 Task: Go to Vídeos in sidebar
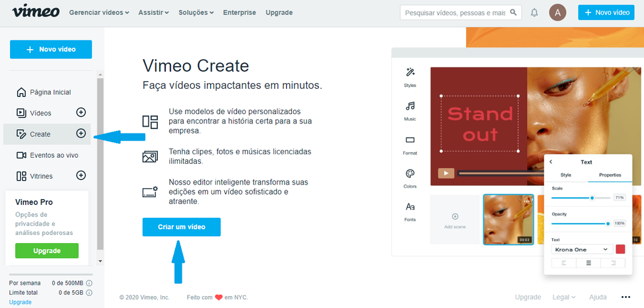pyautogui.click(x=40, y=113)
